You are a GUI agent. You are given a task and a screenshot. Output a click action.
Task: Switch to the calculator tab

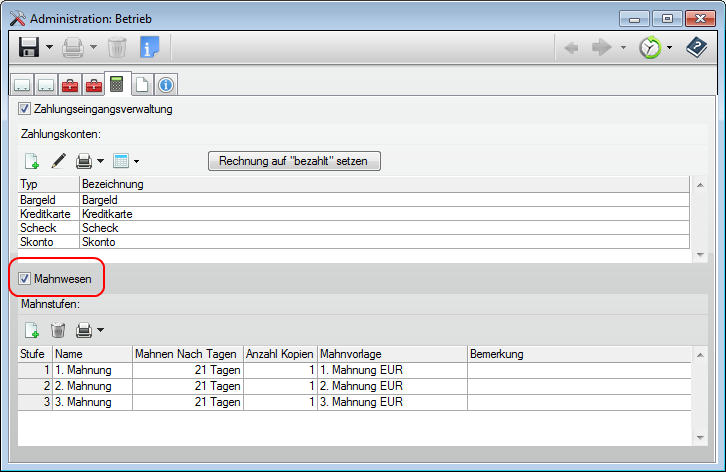[118, 85]
